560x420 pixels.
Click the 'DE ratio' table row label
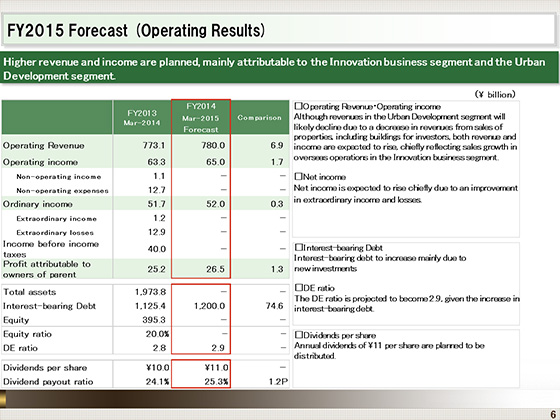point(20,348)
